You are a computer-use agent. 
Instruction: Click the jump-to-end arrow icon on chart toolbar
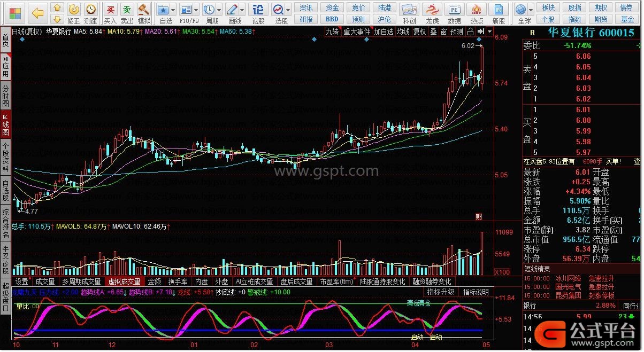(480, 32)
